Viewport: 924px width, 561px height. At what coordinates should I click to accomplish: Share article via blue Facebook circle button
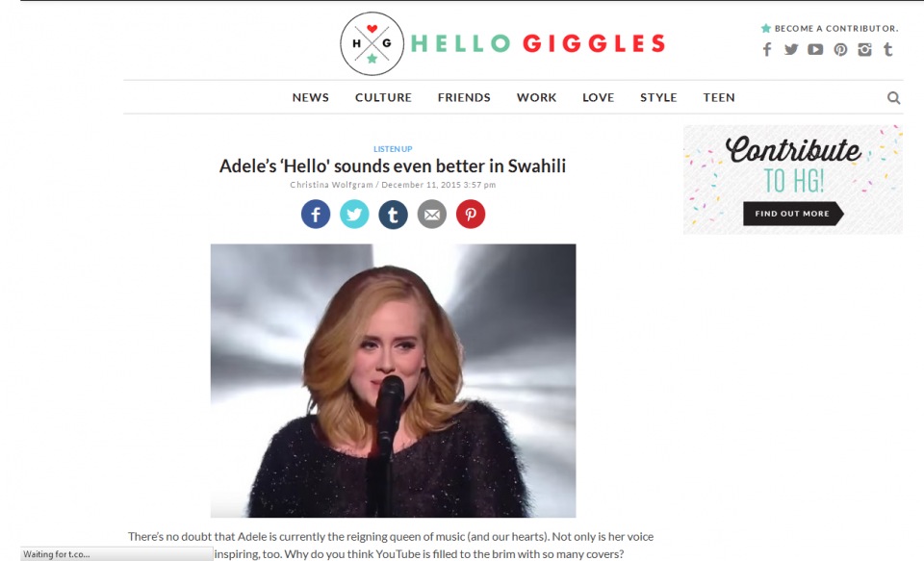316,214
